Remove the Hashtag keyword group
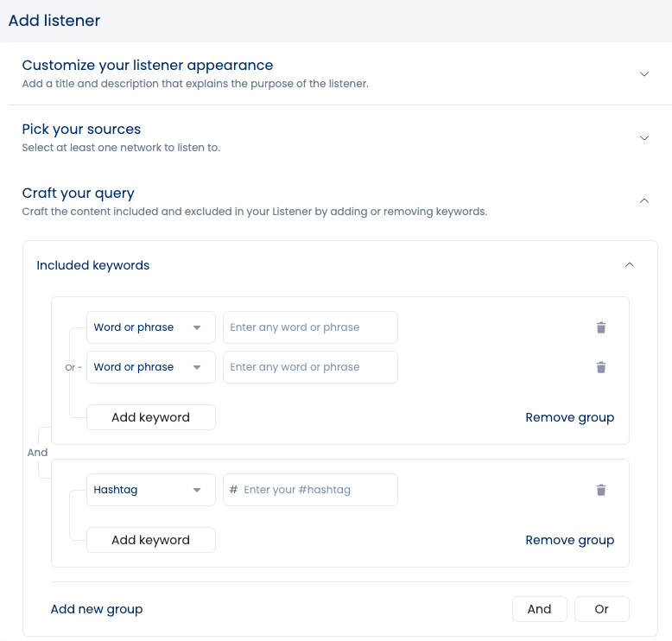Viewport: 672px width, 641px height. [569, 540]
